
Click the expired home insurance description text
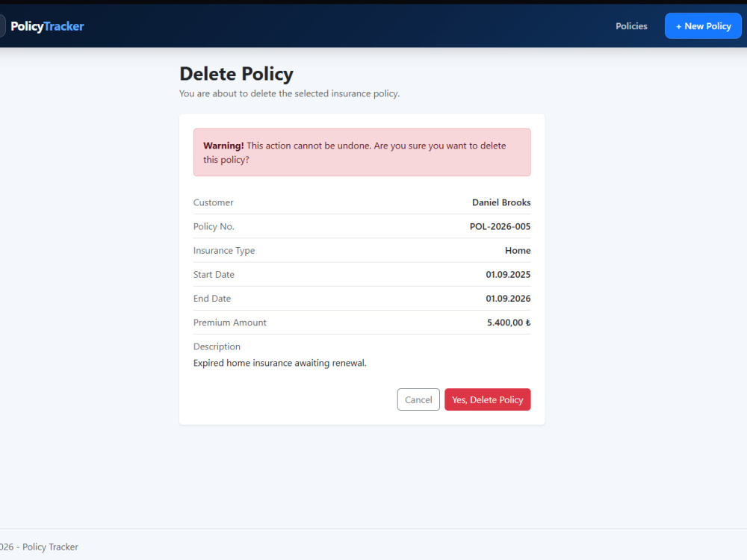(280, 363)
